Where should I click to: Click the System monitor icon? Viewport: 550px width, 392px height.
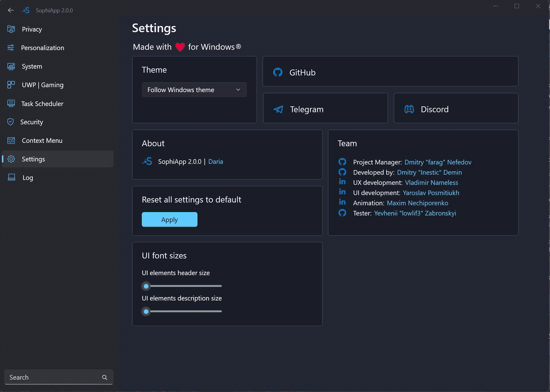tap(11, 66)
